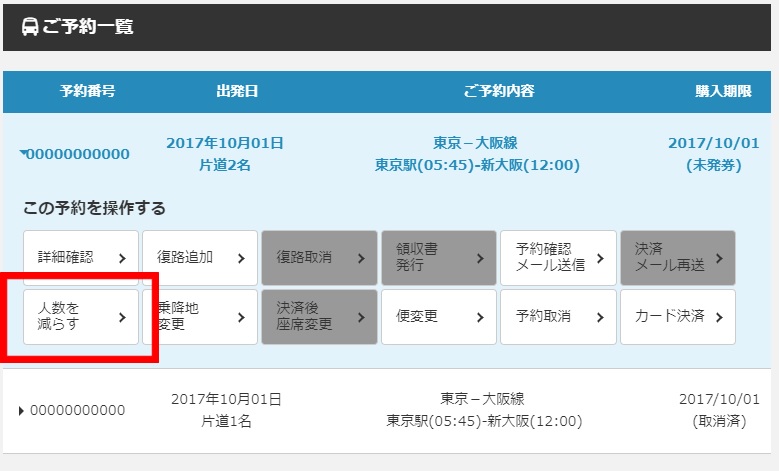Click the 領収書発行 button

[438, 258]
